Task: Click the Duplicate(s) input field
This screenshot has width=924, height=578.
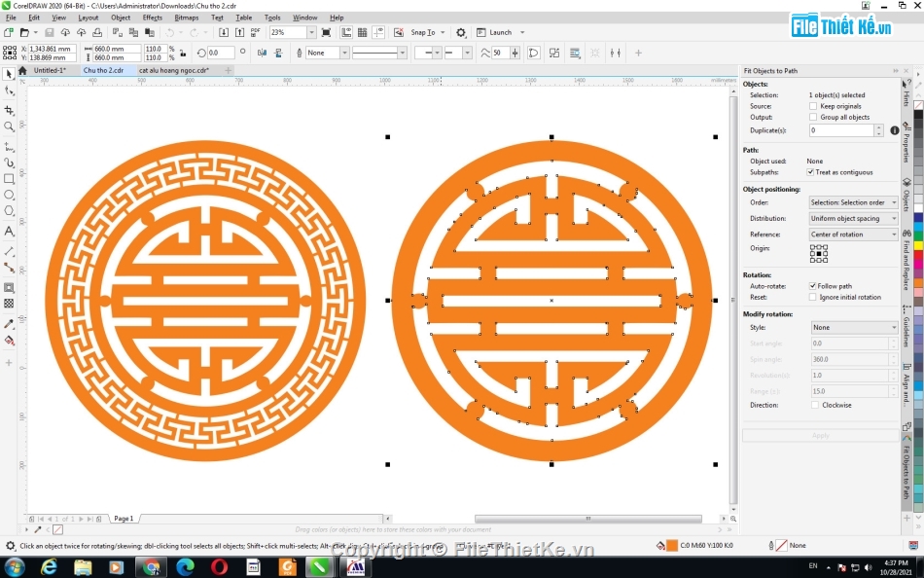Action: pyautogui.click(x=841, y=130)
